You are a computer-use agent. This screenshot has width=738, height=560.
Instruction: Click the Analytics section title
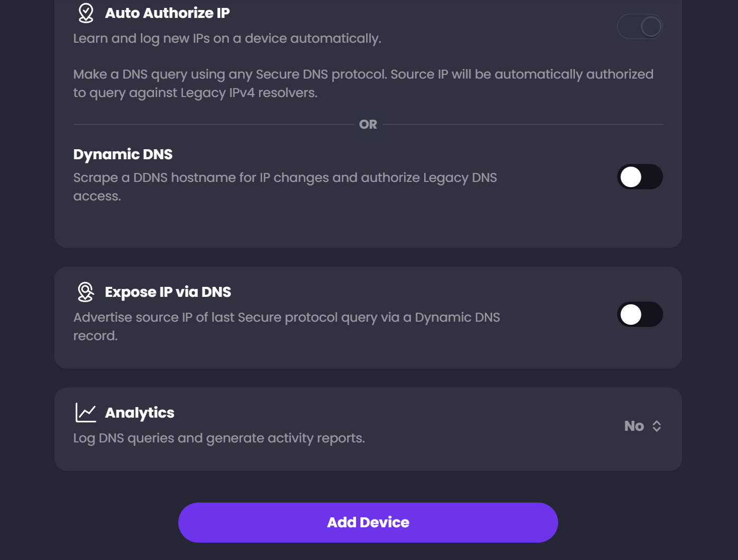click(x=140, y=412)
